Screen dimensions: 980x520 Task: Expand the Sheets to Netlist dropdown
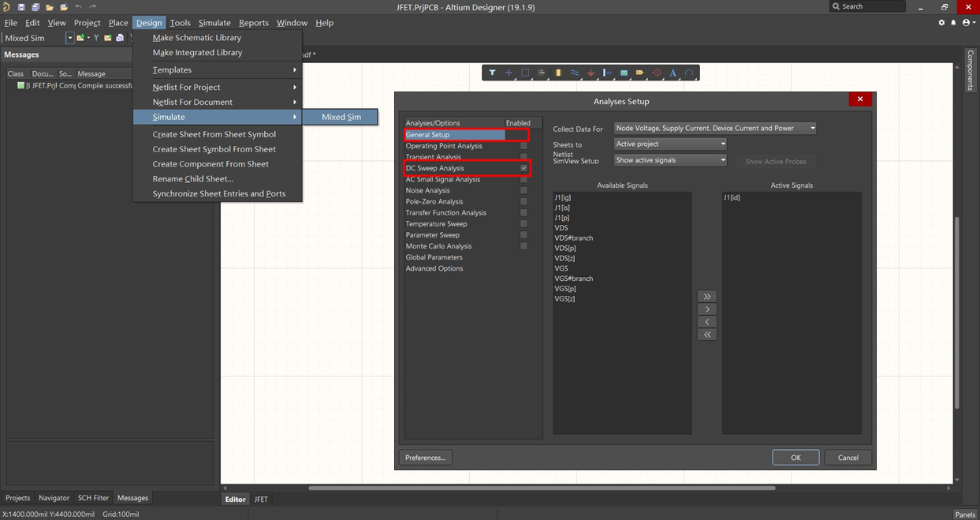(669, 144)
